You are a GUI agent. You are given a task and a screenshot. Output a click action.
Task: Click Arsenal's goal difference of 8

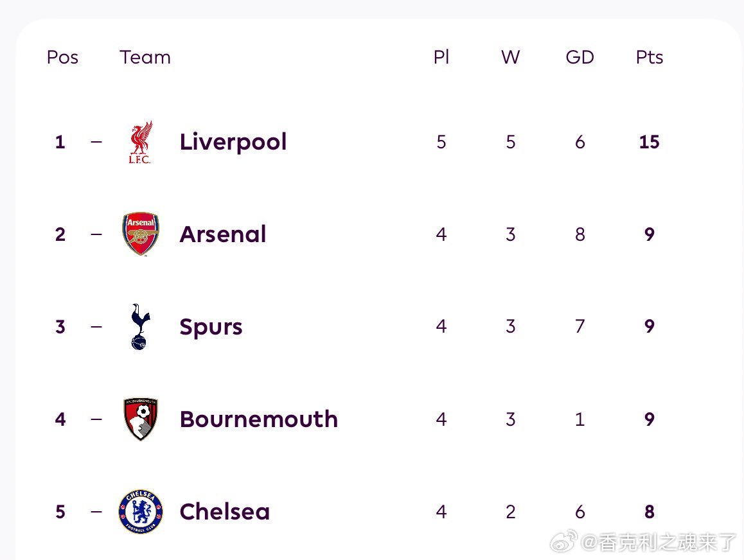click(580, 234)
